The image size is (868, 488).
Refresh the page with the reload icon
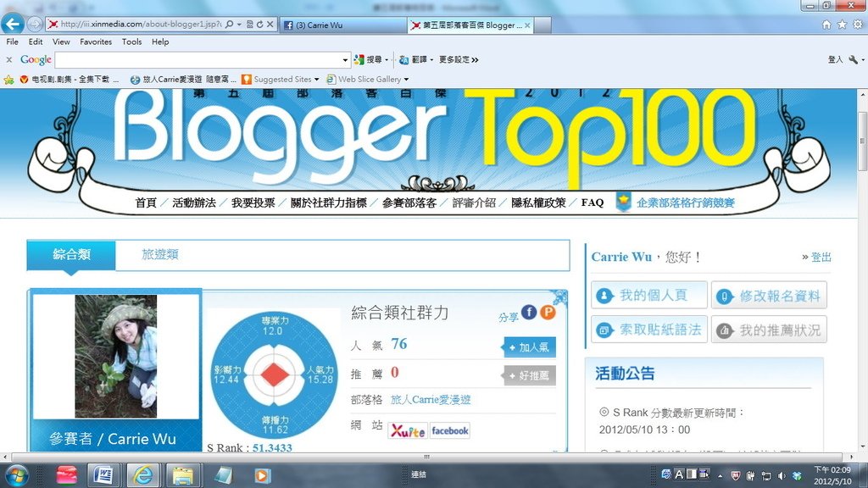pos(259,25)
